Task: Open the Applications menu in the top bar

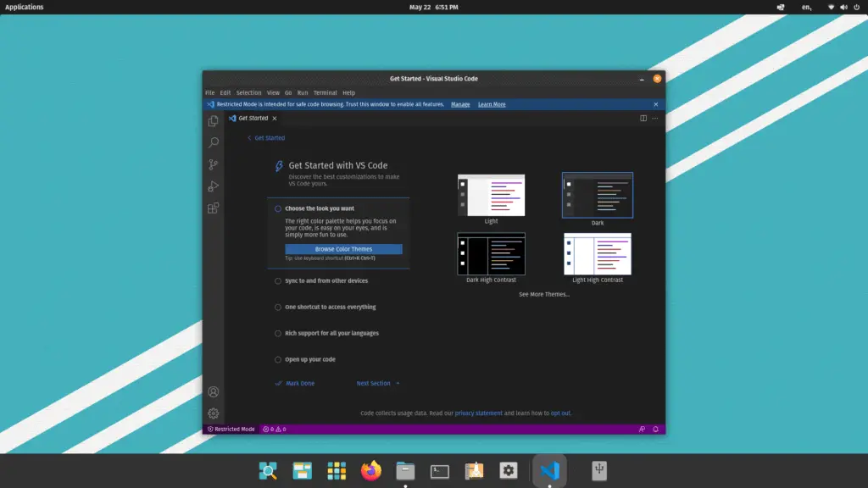Action: pos(25,7)
